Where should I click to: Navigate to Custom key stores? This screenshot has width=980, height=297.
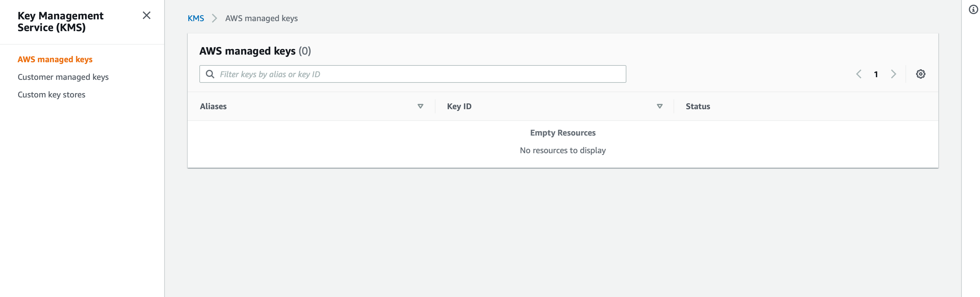click(x=51, y=94)
